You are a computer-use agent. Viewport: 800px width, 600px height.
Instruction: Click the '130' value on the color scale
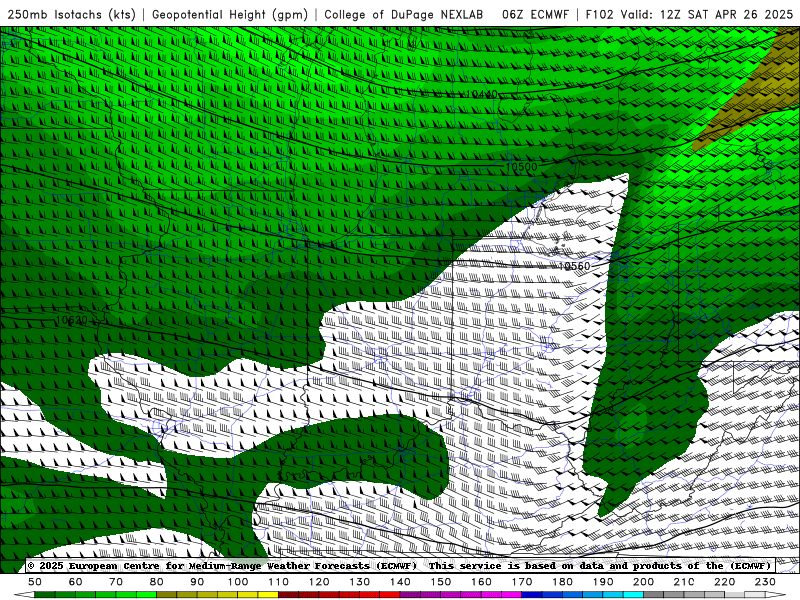point(360,582)
